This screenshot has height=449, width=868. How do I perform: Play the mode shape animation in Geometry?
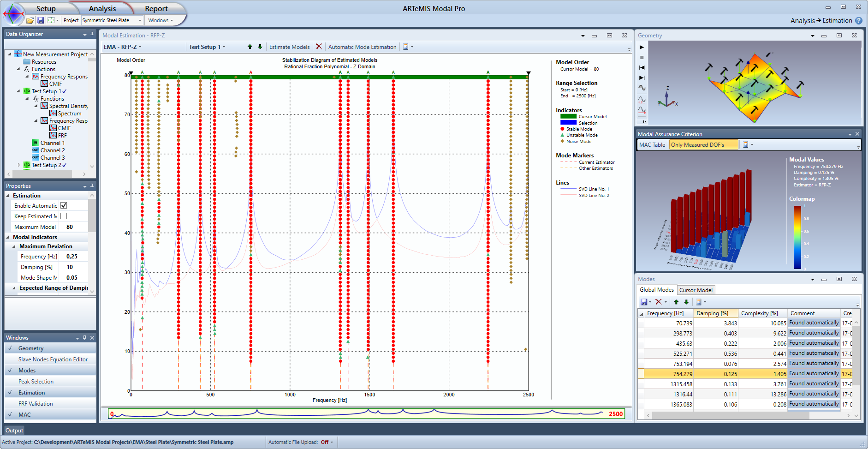[x=642, y=47]
